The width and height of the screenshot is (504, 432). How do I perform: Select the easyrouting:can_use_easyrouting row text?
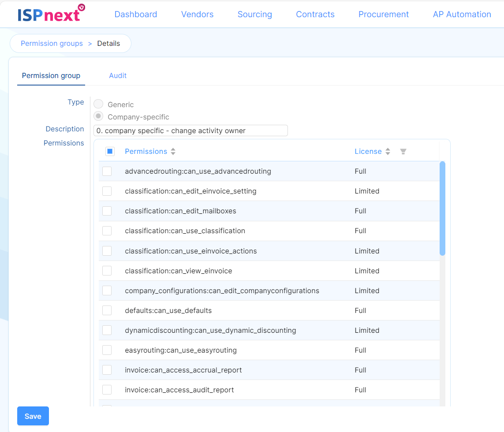coord(181,350)
